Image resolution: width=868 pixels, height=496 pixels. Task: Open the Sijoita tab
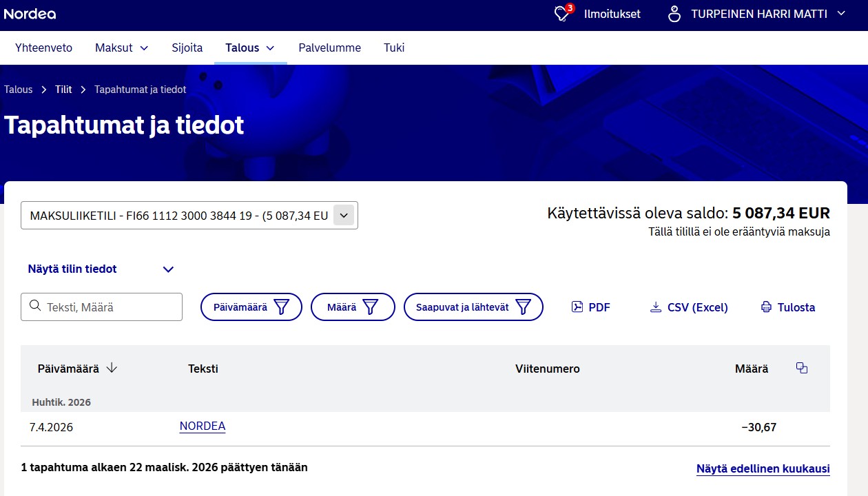[x=187, y=48]
